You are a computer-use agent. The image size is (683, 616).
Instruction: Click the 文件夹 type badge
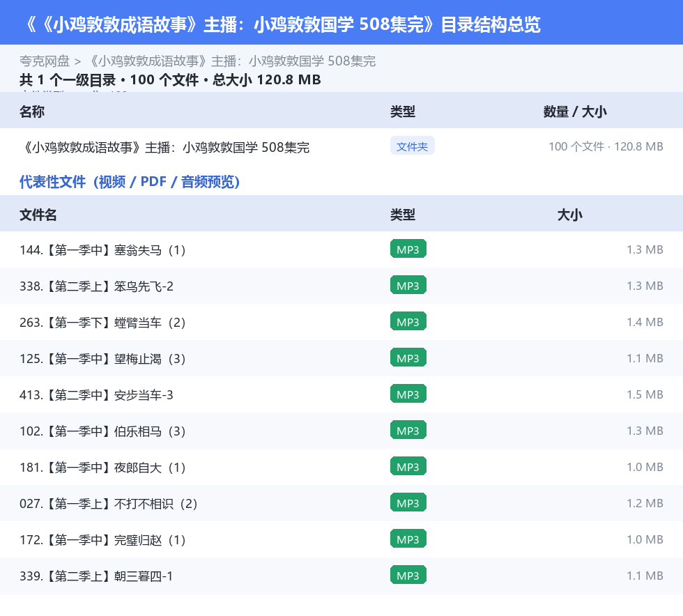click(412, 146)
